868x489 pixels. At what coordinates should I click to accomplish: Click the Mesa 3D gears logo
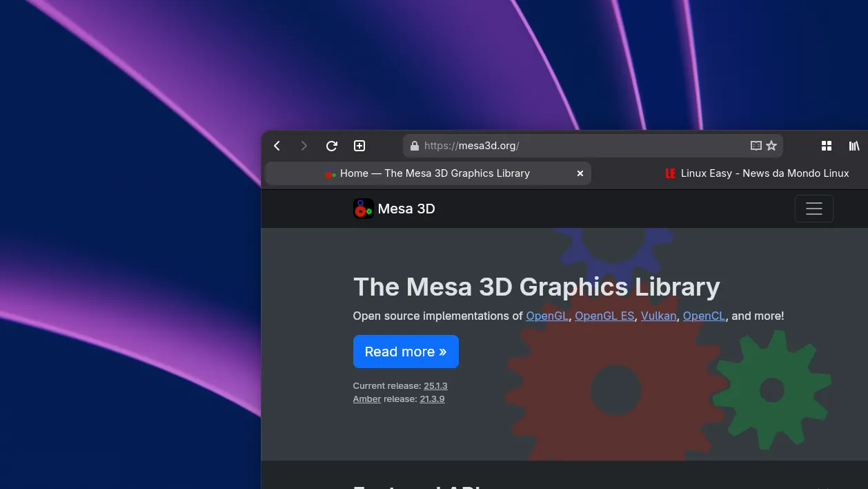[x=363, y=208]
